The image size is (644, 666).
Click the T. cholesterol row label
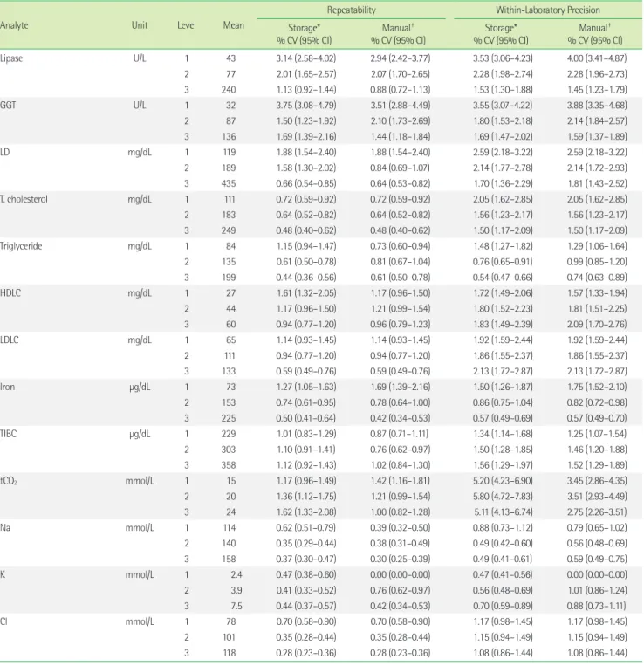(24, 199)
